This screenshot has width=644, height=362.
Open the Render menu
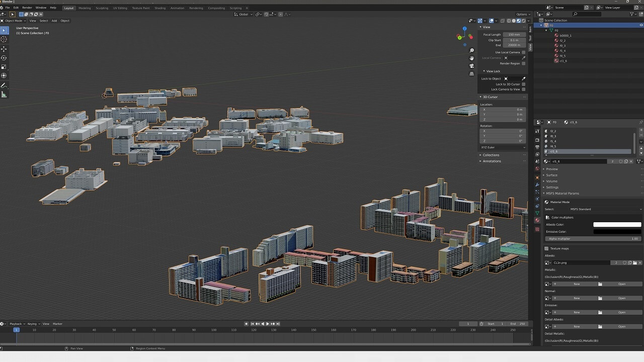[x=27, y=8]
